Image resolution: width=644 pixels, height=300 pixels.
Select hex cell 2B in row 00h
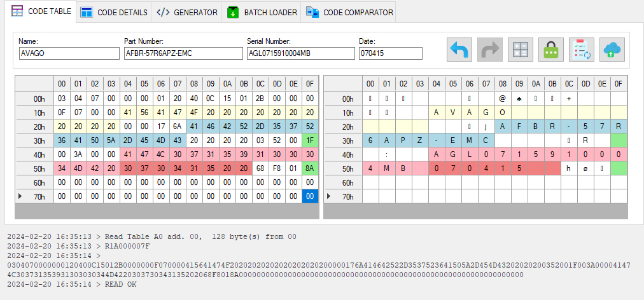260,99
